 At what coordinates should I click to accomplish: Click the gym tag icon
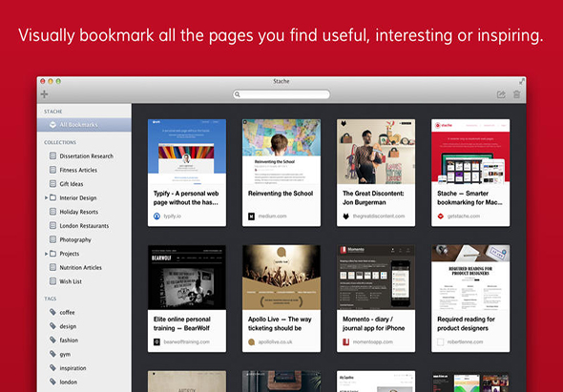pyautogui.click(x=52, y=354)
